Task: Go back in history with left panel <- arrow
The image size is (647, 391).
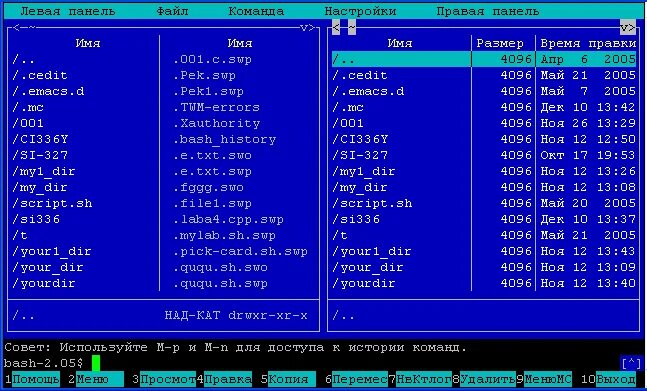Action: tap(17, 28)
